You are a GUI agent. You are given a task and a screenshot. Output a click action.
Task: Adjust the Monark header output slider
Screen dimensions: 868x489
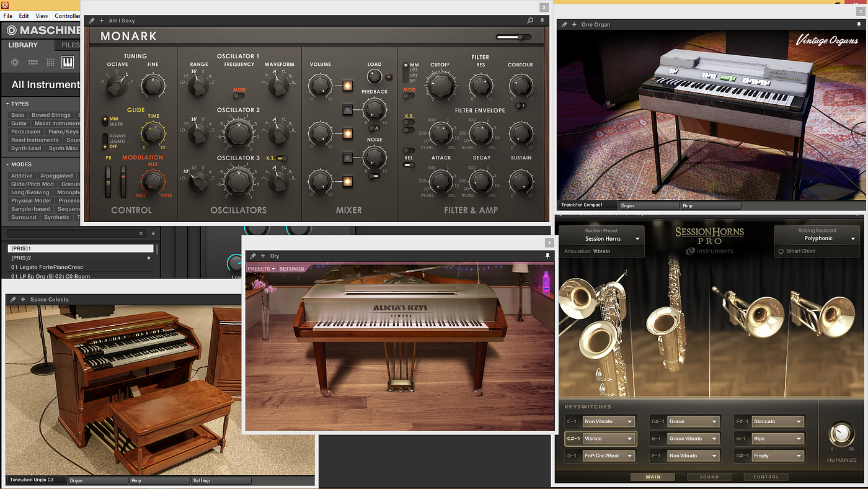(x=513, y=37)
